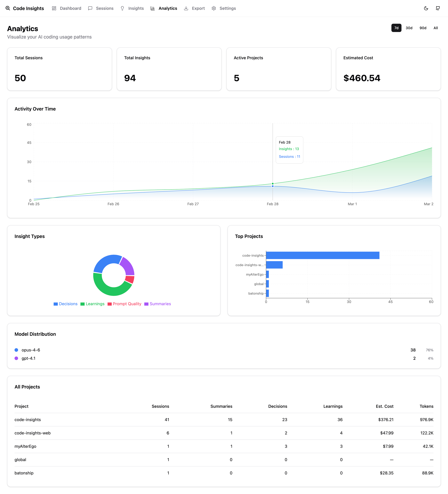Click the Analytics bar chart icon
This screenshot has width=448, height=494.
(x=153, y=8)
